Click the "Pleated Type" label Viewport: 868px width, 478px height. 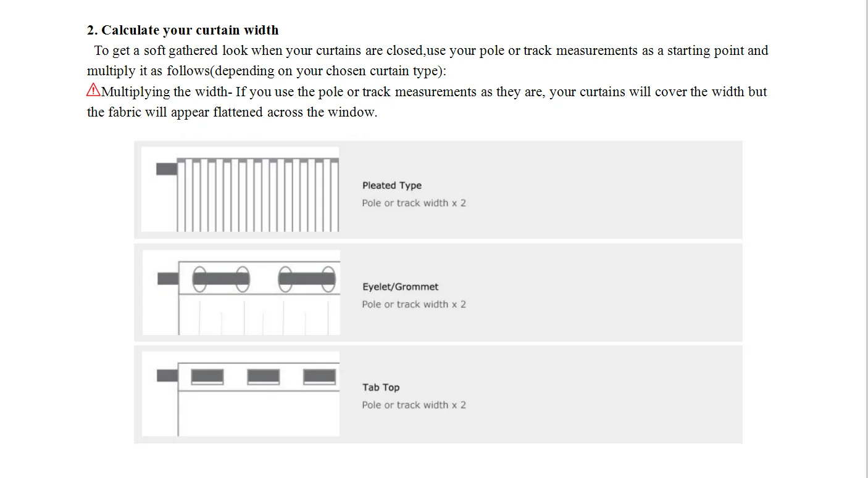(x=391, y=185)
